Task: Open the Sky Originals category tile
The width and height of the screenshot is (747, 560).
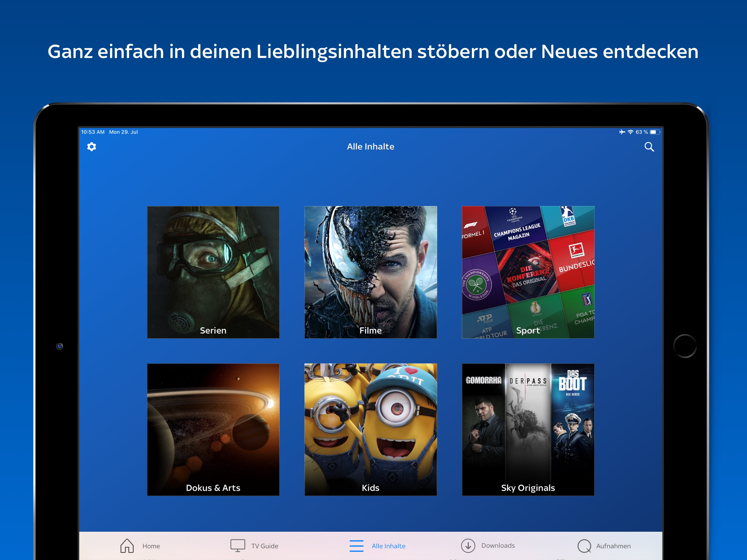Action: pyautogui.click(x=528, y=429)
